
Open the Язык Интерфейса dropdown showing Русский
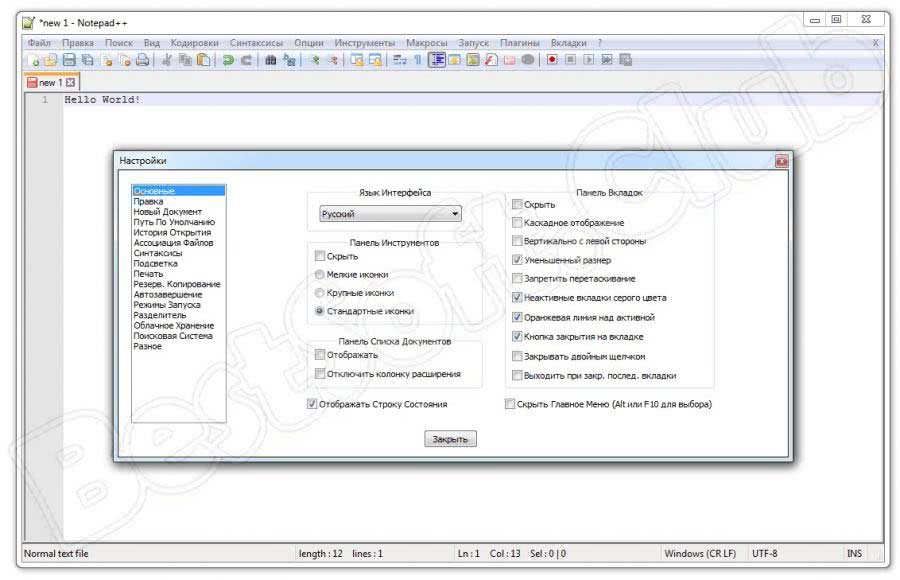(x=390, y=214)
